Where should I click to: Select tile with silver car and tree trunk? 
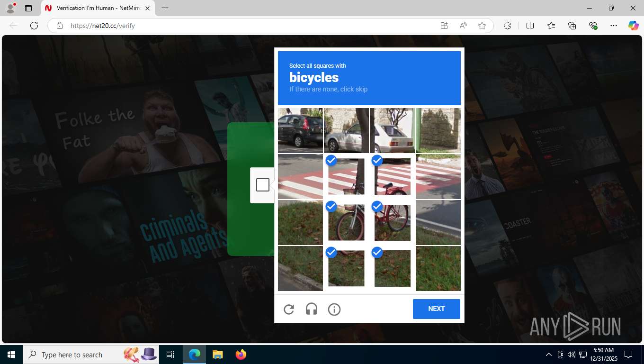tap(346, 130)
